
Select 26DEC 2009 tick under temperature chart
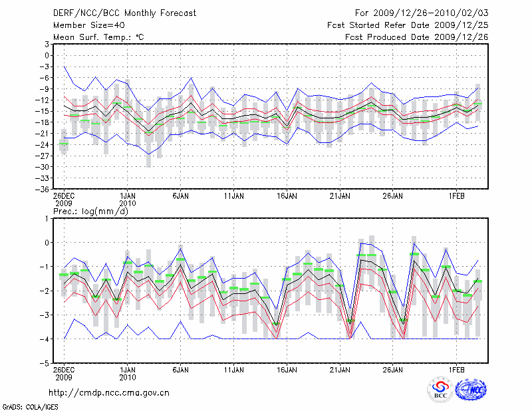click(64, 200)
